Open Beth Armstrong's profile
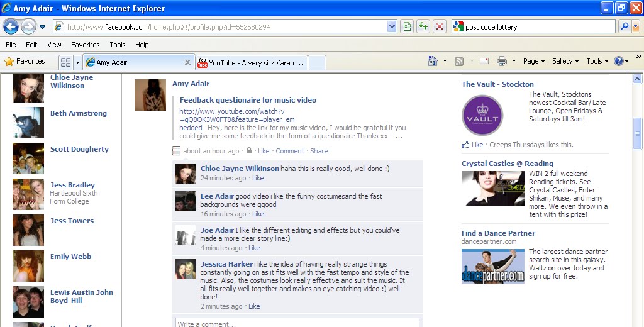Screen dimensions: 644x327 pos(79,113)
